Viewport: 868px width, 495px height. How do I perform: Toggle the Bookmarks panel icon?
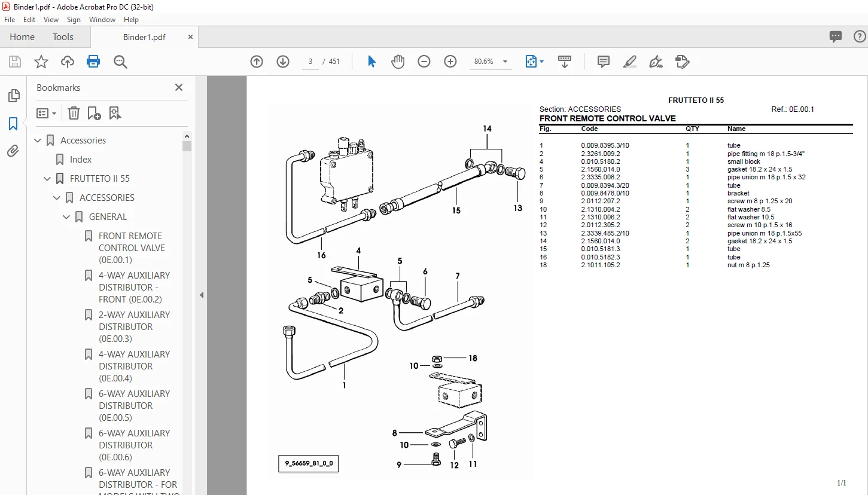(x=13, y=124)
